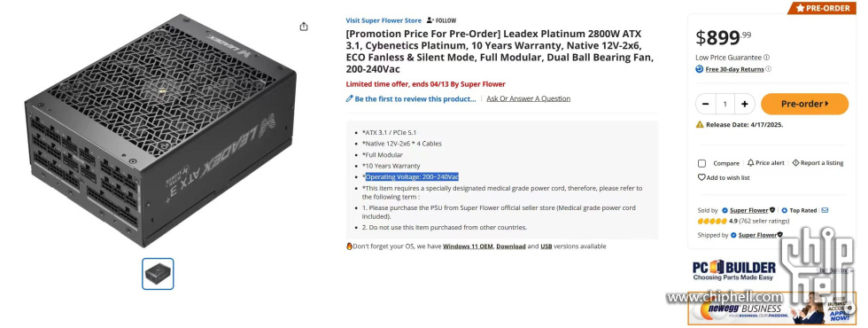
Task: Tick the Compare checkbox
Action: 701,163
